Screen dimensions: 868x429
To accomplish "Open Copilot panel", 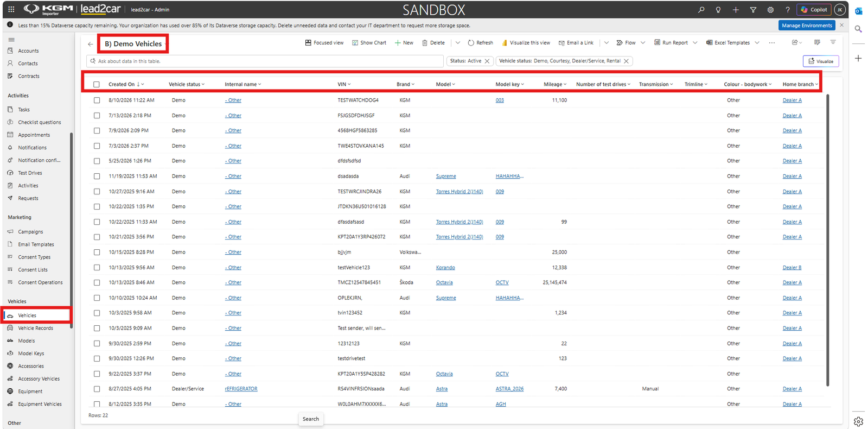I will 814,10.
